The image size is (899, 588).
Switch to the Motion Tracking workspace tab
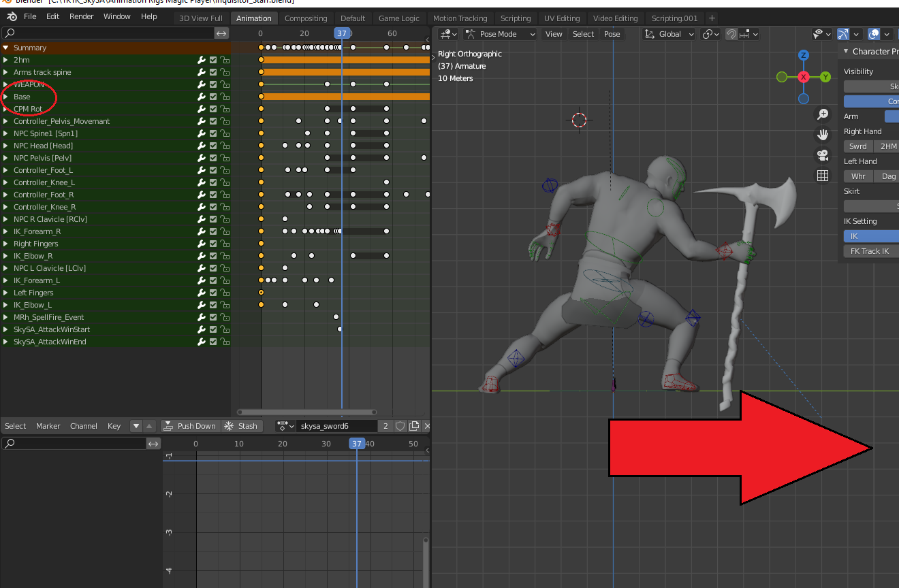(x=460, y=18)
